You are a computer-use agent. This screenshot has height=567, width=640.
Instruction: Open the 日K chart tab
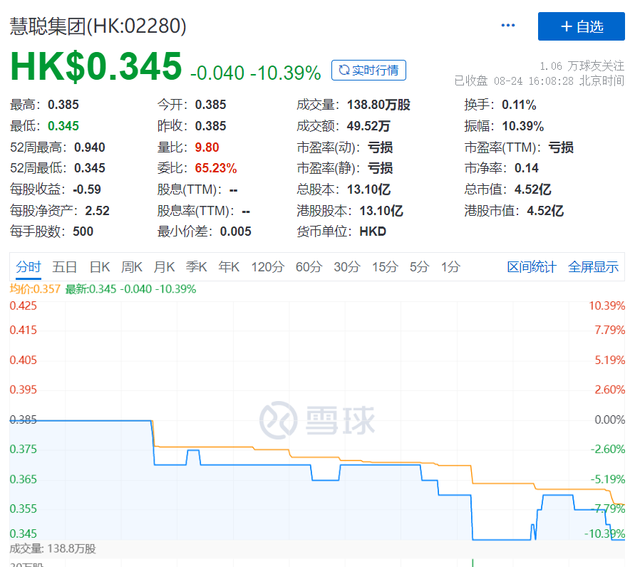tap(100, 267)
